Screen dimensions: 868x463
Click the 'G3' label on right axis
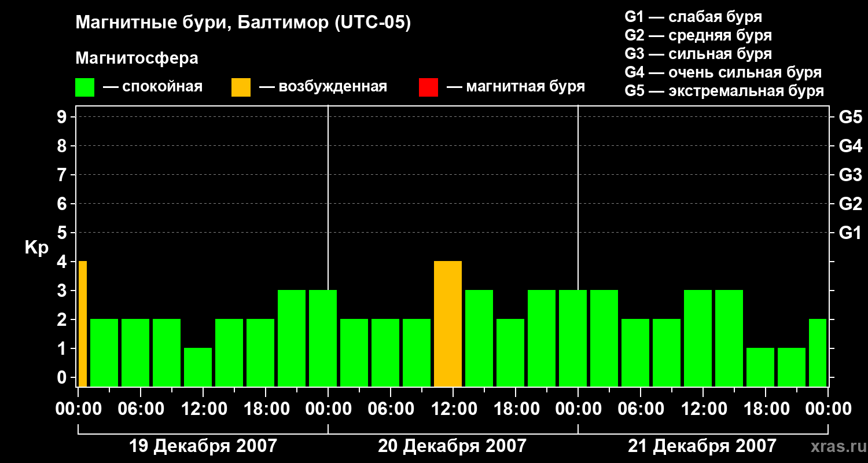click(850, 175)
